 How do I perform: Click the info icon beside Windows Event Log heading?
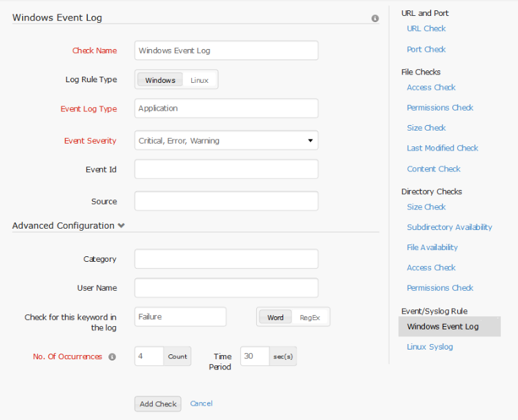click(375, 19)
